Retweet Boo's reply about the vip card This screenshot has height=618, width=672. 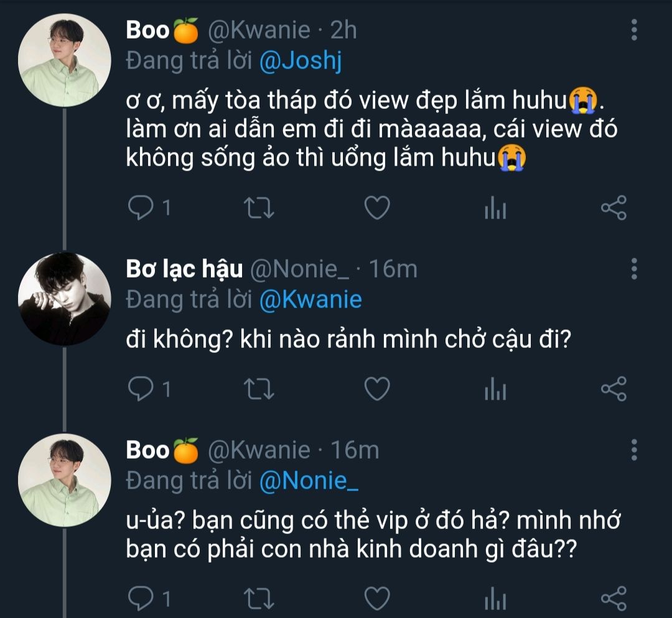click(258, 598)
